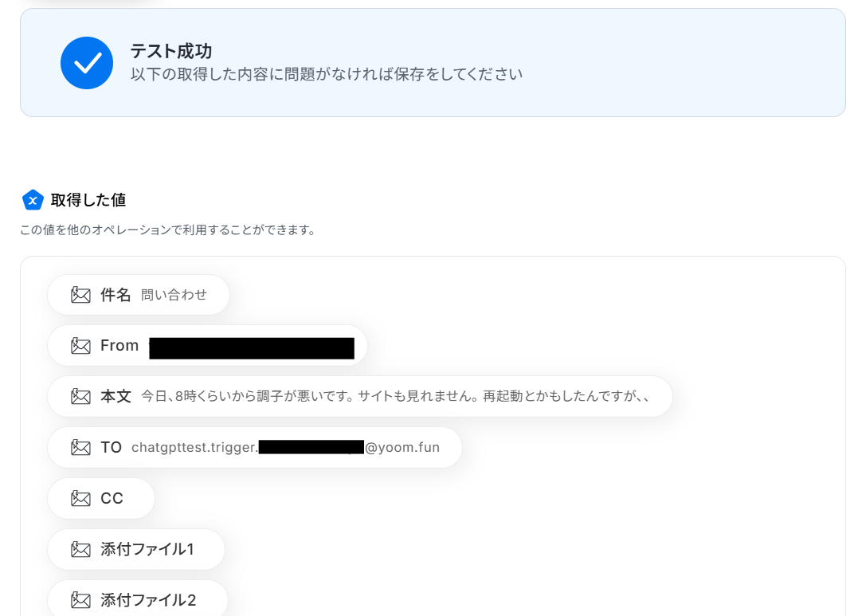Select the TO address chip ending @yoom.fun
The width and height of the screenshot is (858, 616).
255,447
